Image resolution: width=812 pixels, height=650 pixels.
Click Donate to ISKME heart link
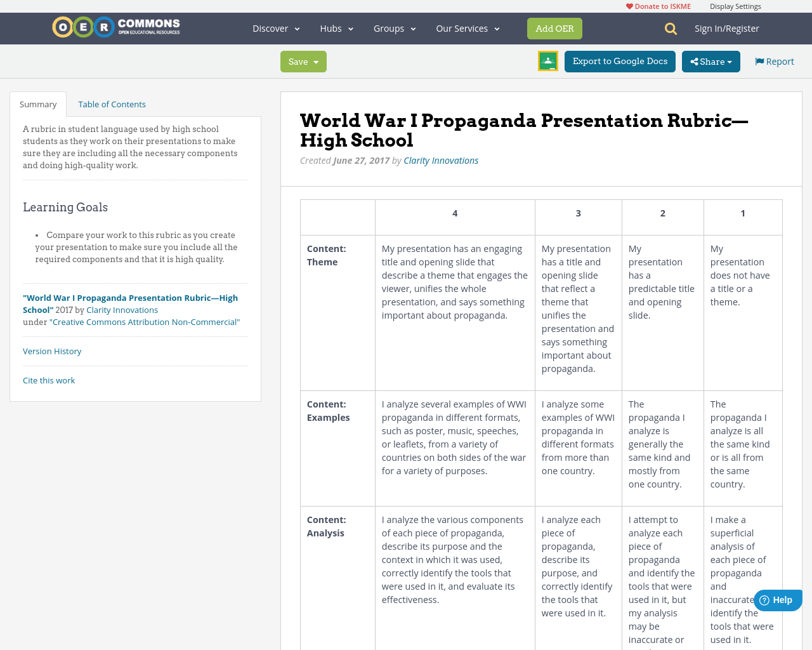click(x=658, y=6)
